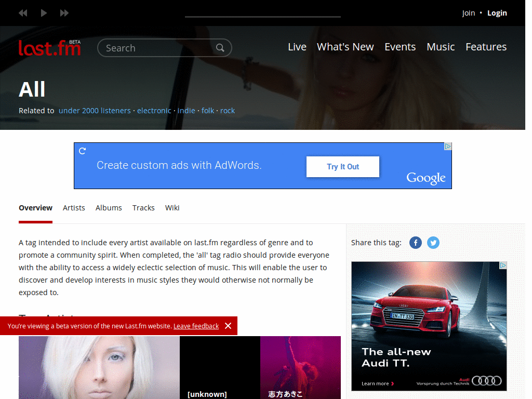Open the rock related tag
Viewport: 532px width, 399px height.
[228, 111]
